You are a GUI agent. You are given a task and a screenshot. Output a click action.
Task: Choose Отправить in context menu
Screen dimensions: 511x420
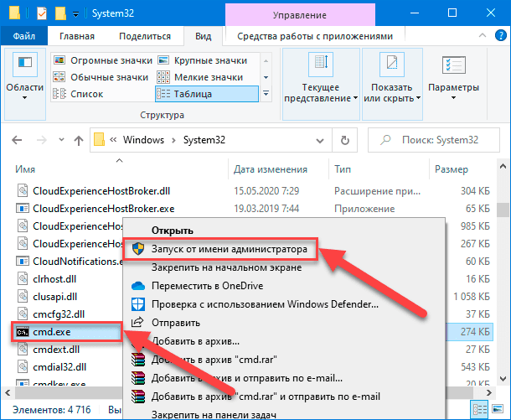283,323
